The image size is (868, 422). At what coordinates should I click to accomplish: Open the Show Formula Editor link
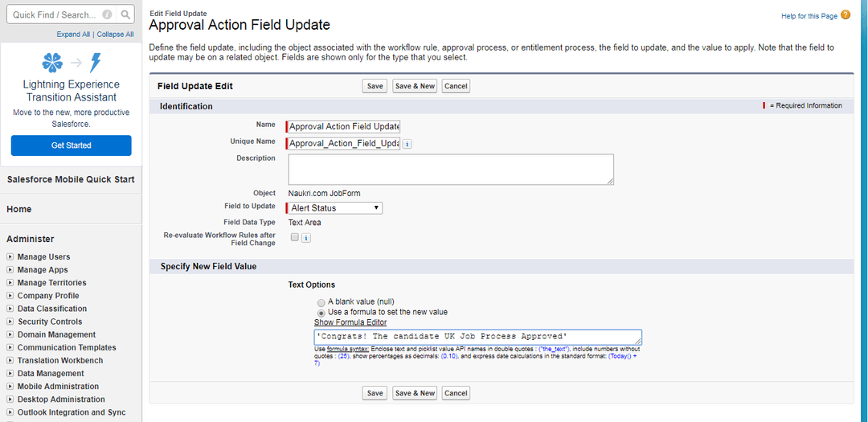(x=350, y=322)
